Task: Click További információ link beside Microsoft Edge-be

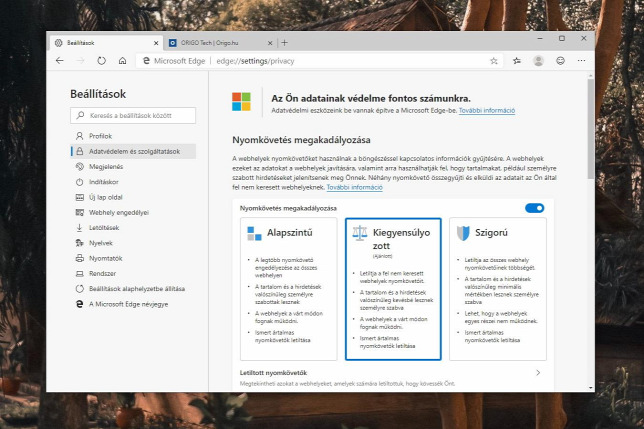Action: [x=487, y=110]
